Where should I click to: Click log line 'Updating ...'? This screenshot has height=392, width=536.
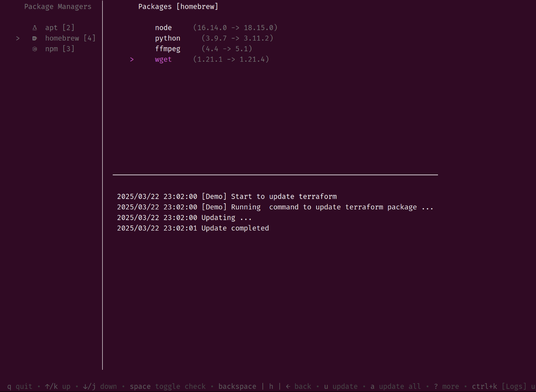click(x=185, y=217)
